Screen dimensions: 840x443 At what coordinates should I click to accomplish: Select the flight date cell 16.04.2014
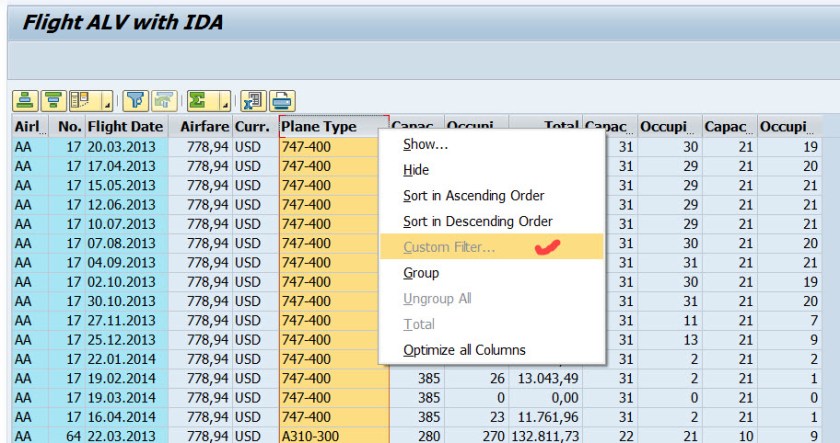point(127,417)
